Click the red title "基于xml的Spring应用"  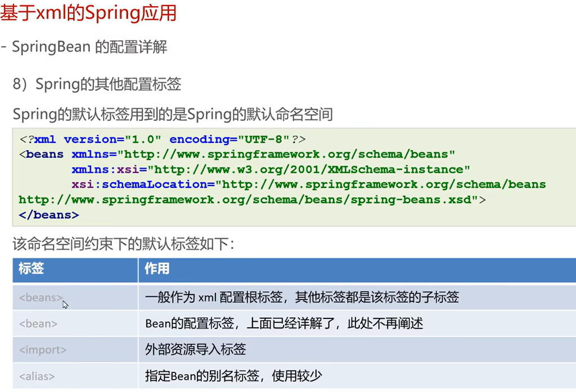pos(88,12)
